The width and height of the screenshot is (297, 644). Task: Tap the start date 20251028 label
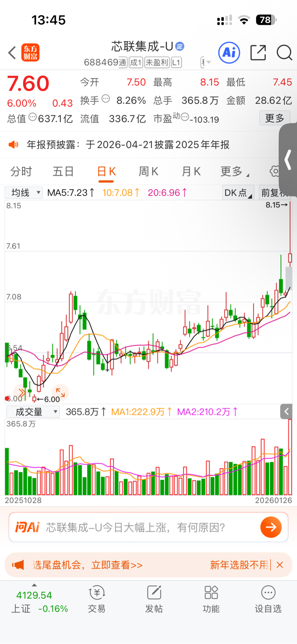[x=23, y=500]
